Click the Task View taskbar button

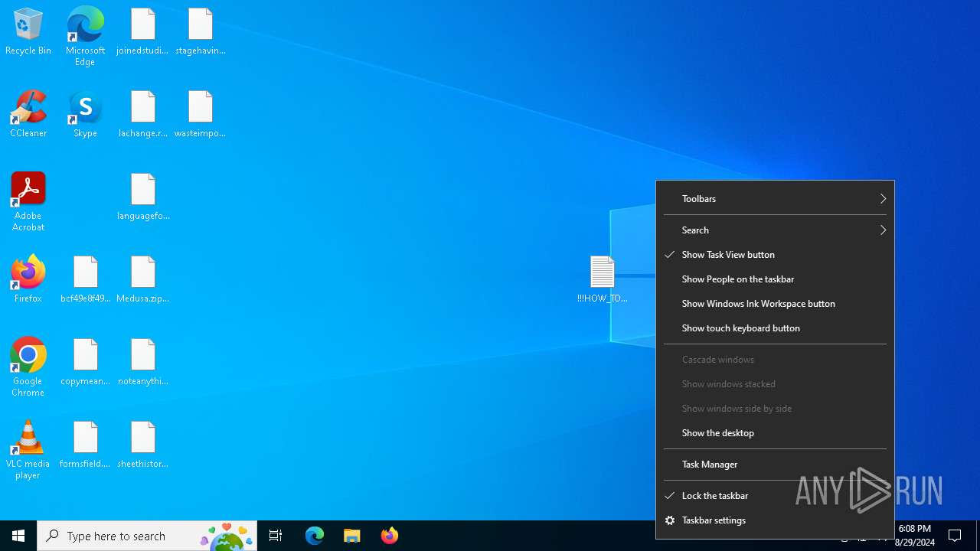(276, 536)
